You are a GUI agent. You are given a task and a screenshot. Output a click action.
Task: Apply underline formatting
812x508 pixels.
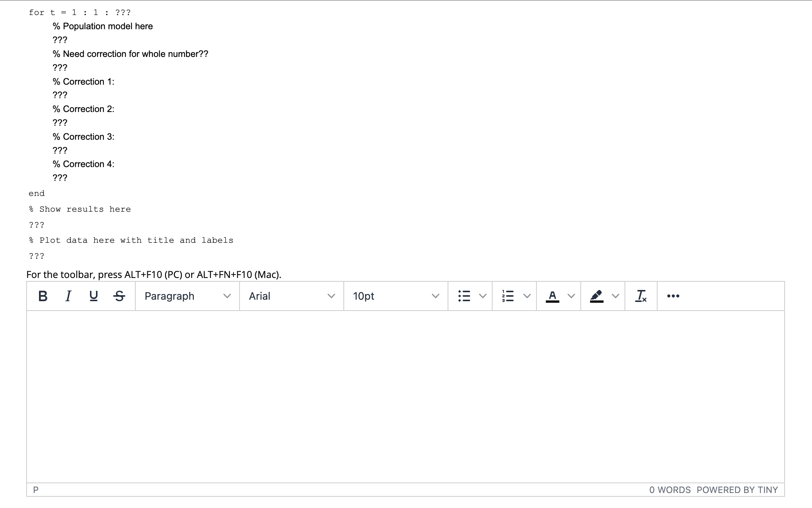click(x=93, y=296)
